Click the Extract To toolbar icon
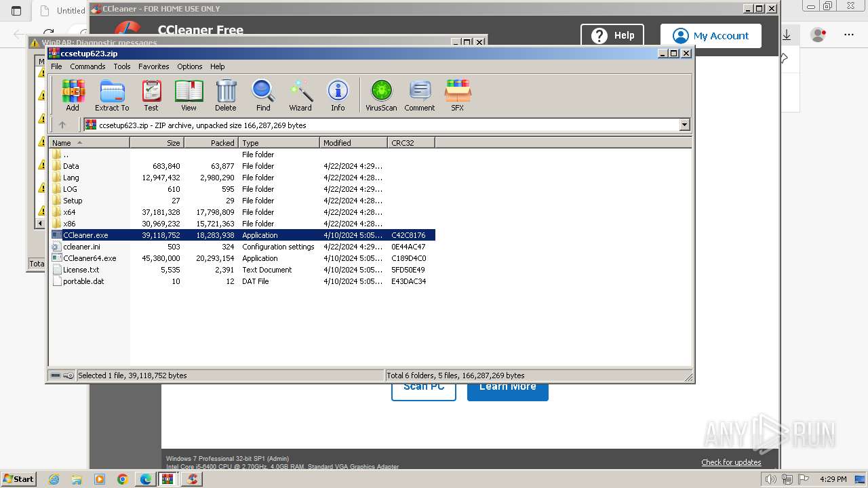The width and height of the screenshot is (868, 488). (112, 96)
